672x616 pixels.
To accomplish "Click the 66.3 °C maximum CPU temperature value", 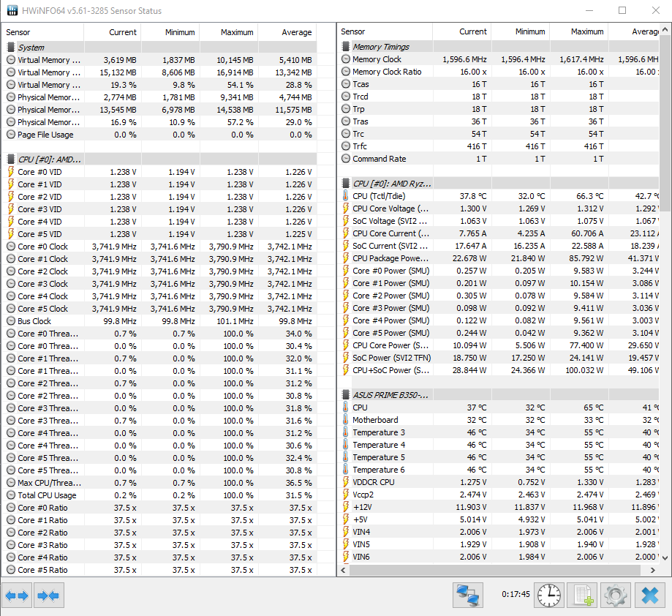I will click(589, 196).
